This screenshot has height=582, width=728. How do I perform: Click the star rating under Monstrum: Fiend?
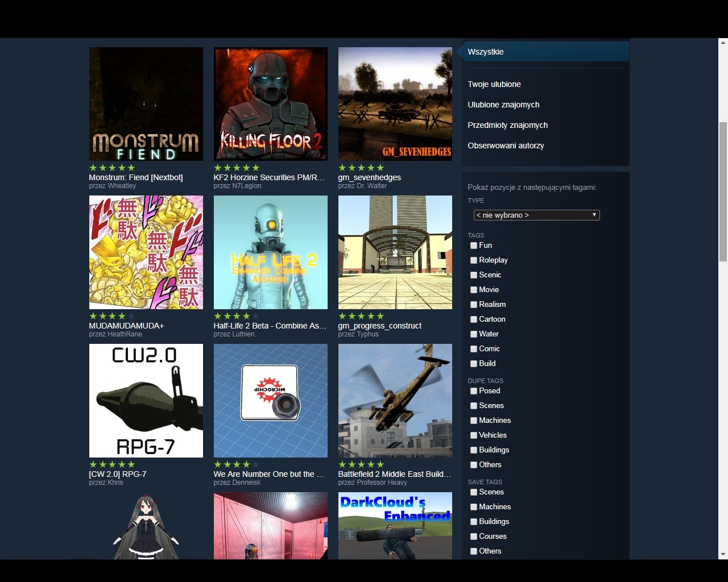tap(112, 168)
